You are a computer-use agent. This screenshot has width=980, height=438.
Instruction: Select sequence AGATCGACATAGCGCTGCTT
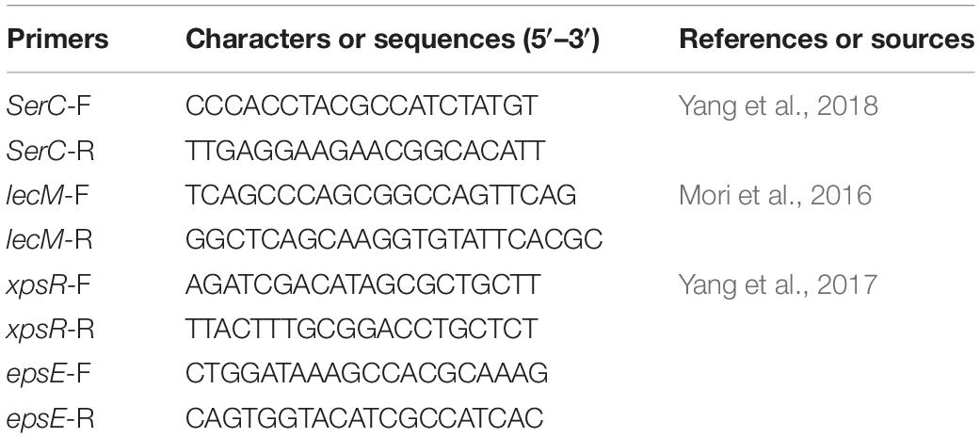coord(362,285)
